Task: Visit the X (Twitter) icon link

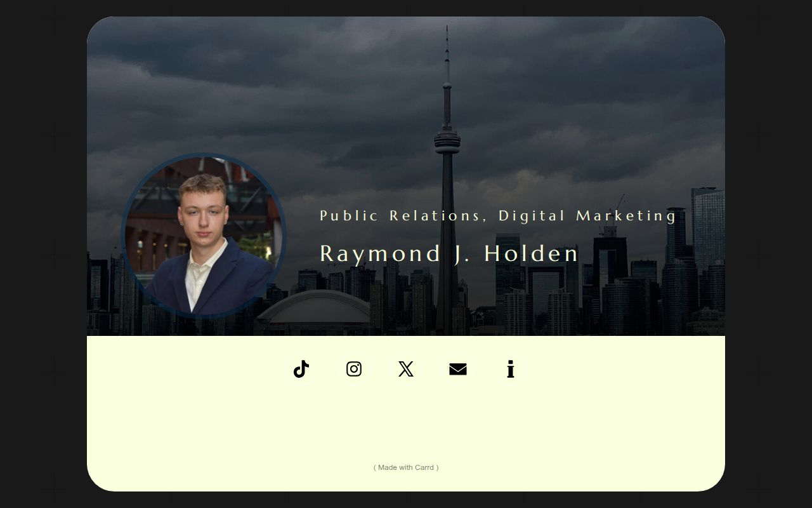Action: 406,369
